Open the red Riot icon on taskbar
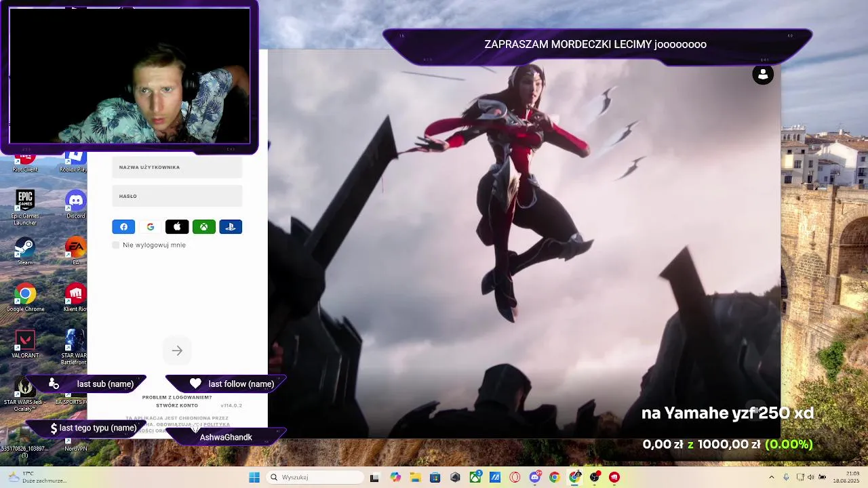Viewport: 868px width, 488px height. [x=614, y=477]
